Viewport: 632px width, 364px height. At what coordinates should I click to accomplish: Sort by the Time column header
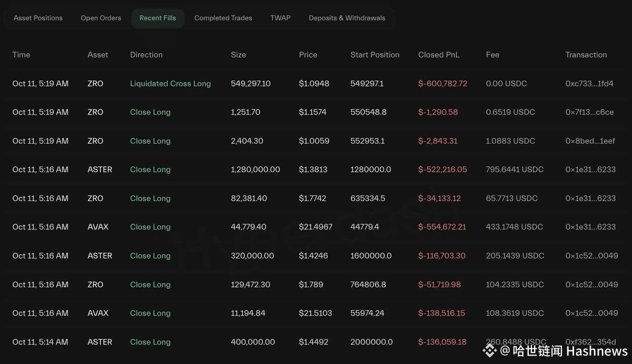(x=21, y=55)
